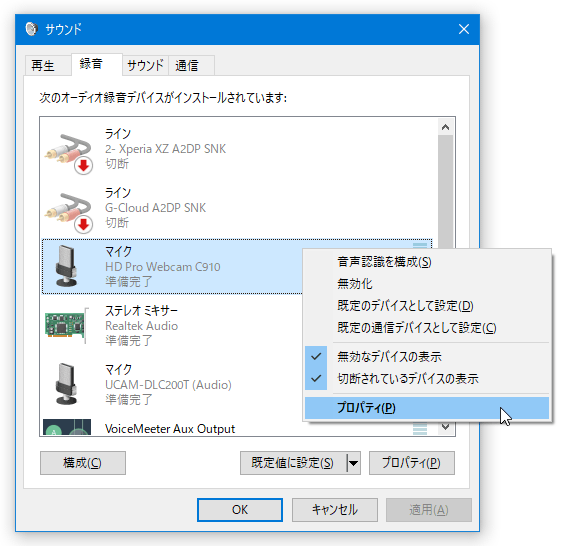Viewport: 566px width, 546px height.
Task: Open the dropdown arrow next to 既定値に設定
Action: [x=353, y=463]
